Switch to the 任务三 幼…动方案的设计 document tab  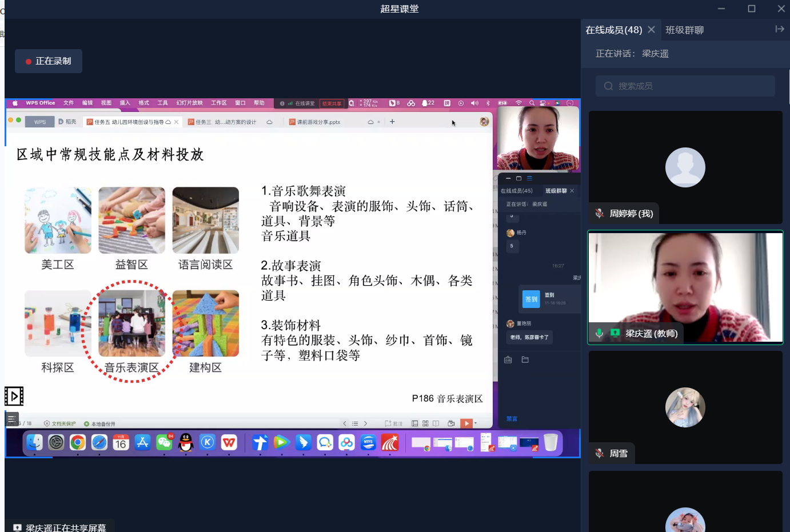point(226,122)
